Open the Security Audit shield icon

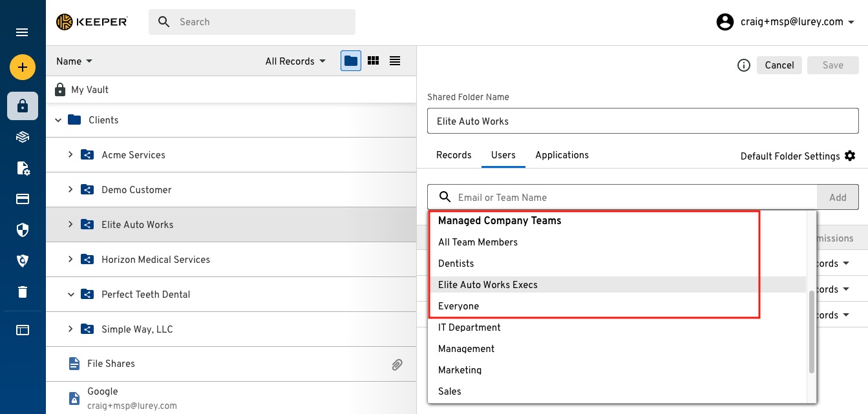point(23,230)
